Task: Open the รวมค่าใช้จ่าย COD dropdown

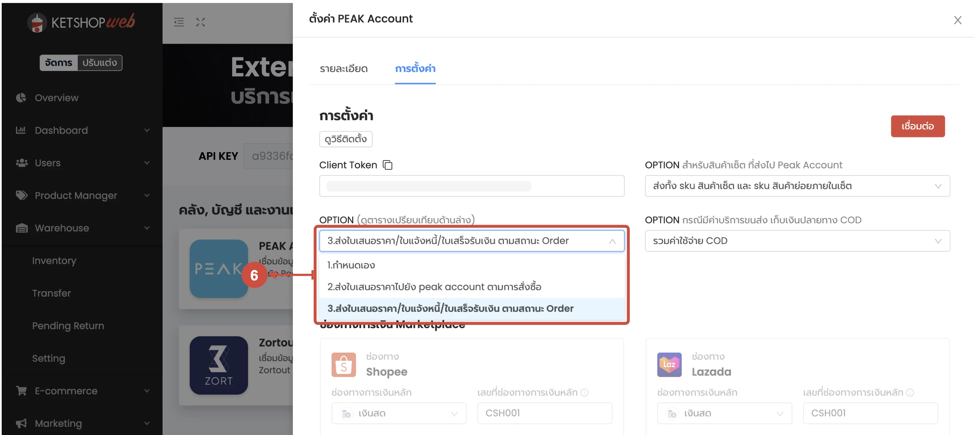Action: click(797, 241)
